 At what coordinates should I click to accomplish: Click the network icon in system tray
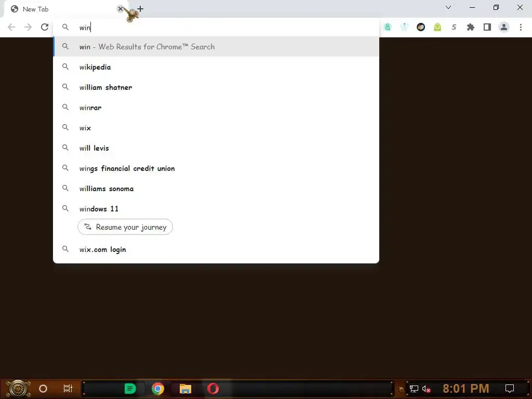pos(414,389)
